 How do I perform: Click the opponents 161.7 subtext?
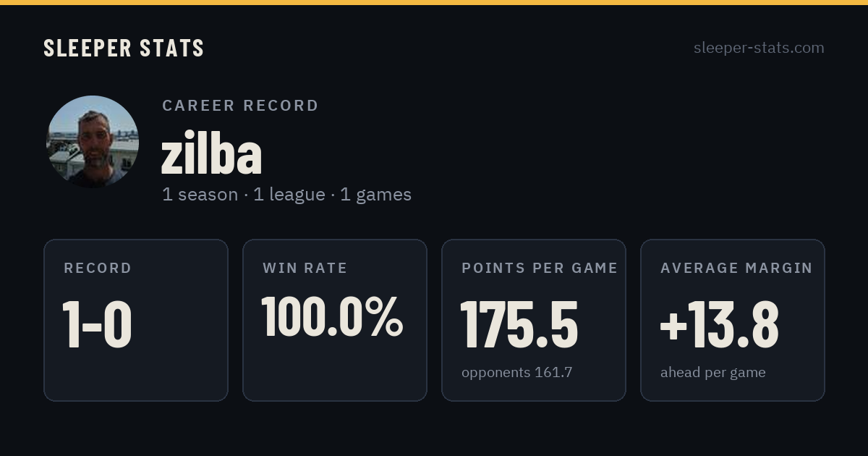517,373
